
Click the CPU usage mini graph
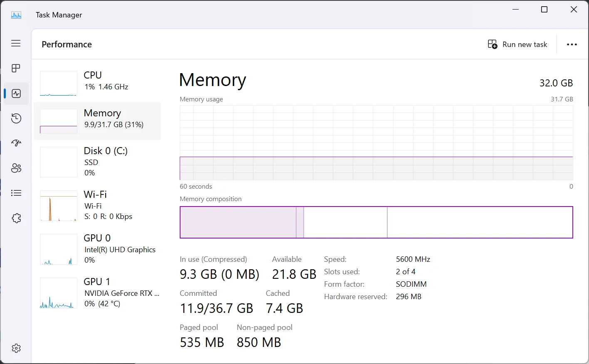[58, 84]
